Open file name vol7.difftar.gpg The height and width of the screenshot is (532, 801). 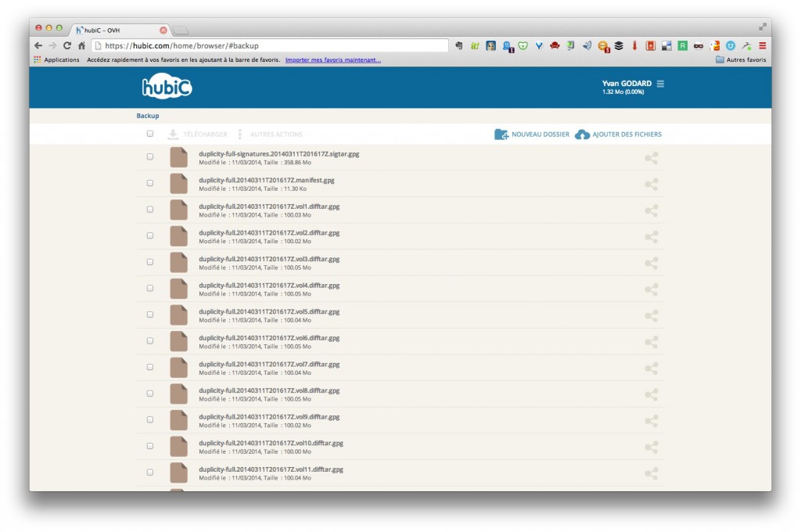pyautogui.click(x=269, y=365)
